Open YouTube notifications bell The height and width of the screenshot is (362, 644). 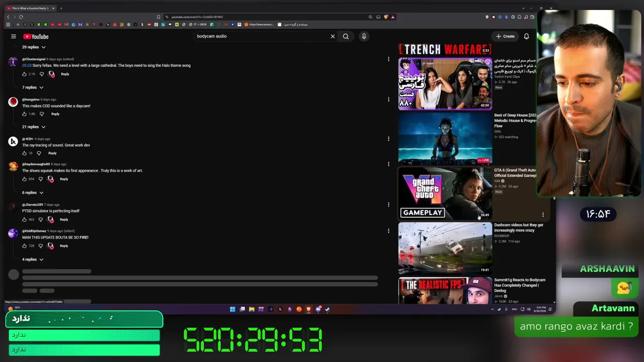(x=526, y=36)
